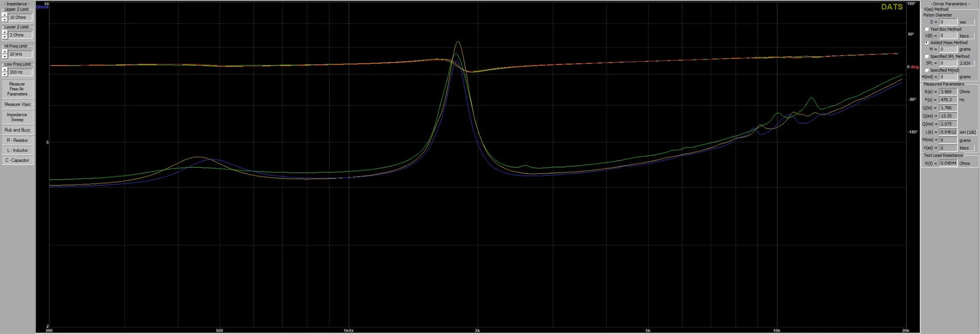980x334 pixels.
Task: Click the Low Freq Limit 200 Hz field
Action: (x=20, y=72)
